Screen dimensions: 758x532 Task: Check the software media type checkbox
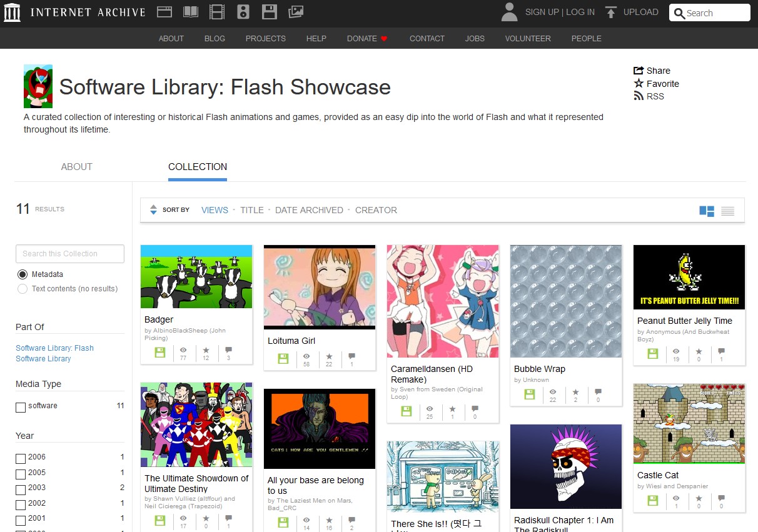tap(21, 408)
